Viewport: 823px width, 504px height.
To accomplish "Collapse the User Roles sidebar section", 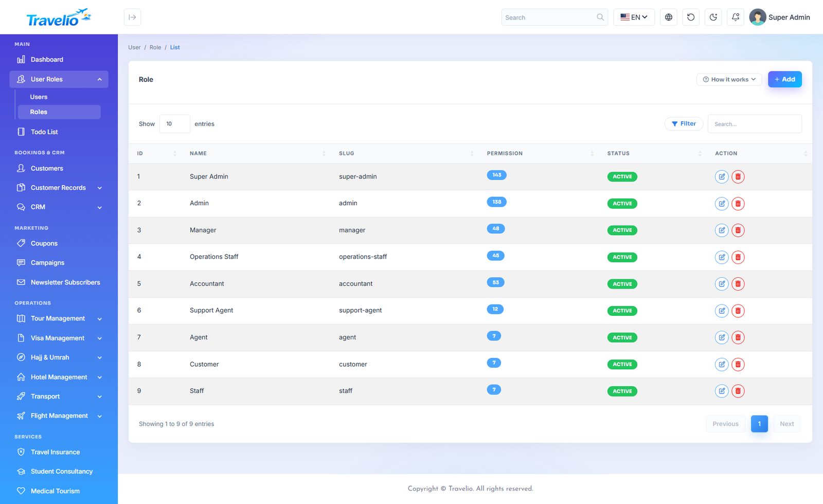I will pos(59,79).
